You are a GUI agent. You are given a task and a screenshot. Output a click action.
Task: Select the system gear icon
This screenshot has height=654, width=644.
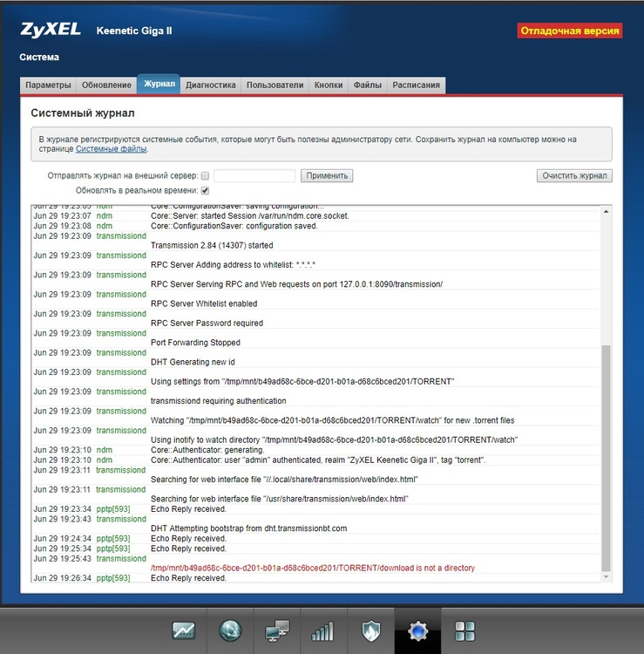417,630
